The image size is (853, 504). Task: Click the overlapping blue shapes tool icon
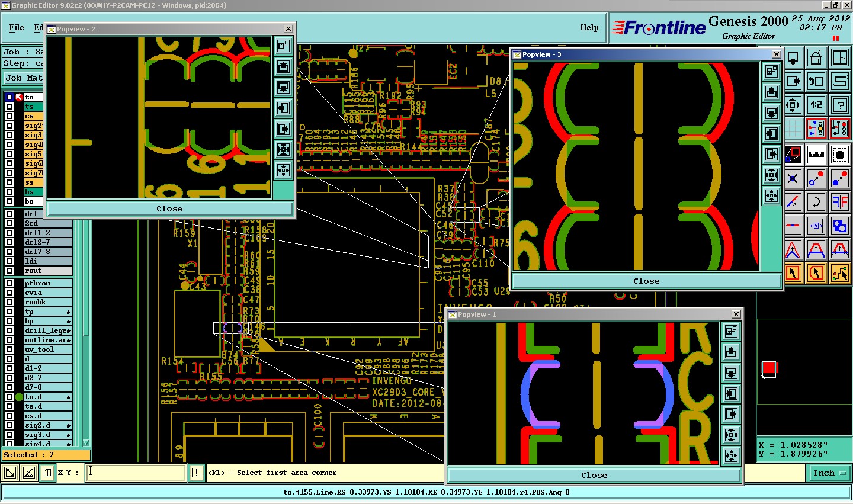point(840,226)
